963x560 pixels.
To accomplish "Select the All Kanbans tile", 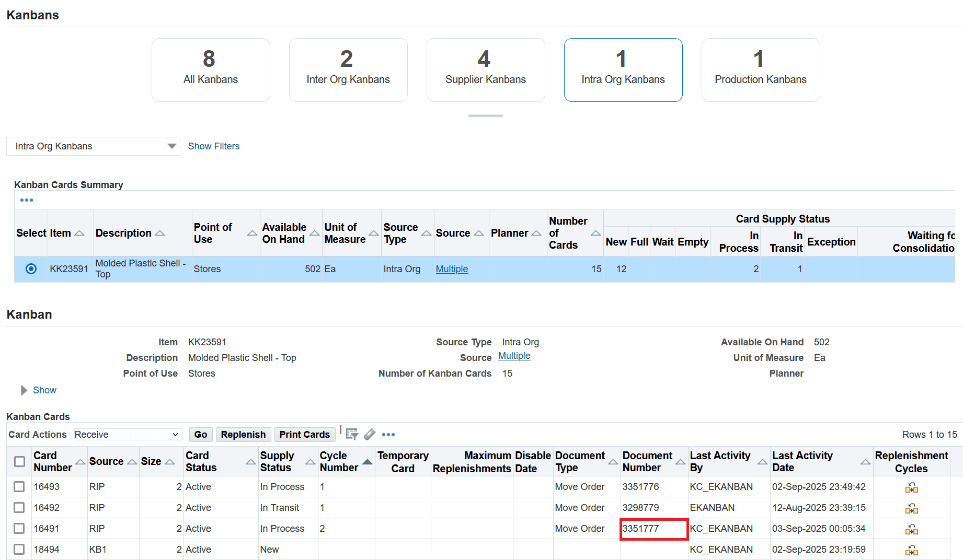I will pyautogui.click(x=211, y=69).
